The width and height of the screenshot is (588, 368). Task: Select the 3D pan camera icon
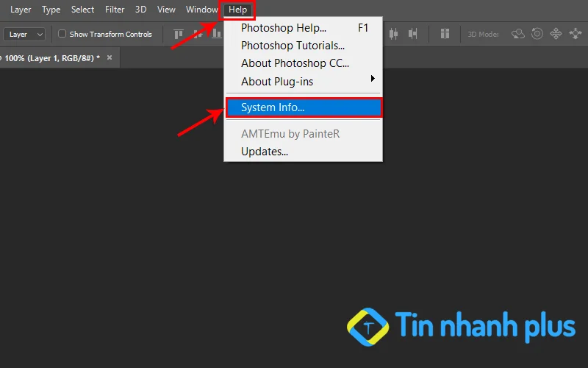pos(556,34)
